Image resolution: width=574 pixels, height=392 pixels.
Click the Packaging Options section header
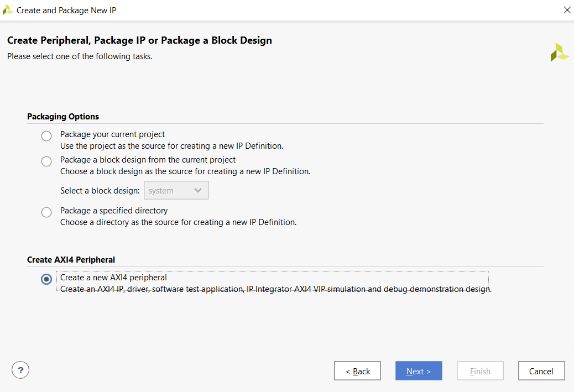click(63, 116)
